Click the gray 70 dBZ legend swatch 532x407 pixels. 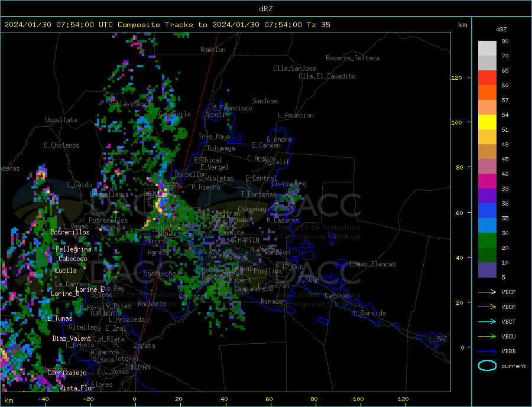click(x=487, y=63)
